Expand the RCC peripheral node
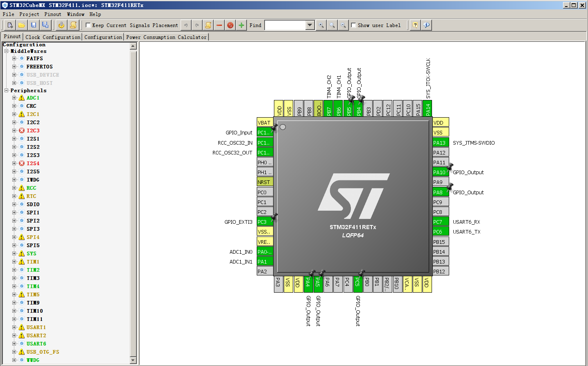The height and width of the screenshot is (366, 588). pos(14,188)
